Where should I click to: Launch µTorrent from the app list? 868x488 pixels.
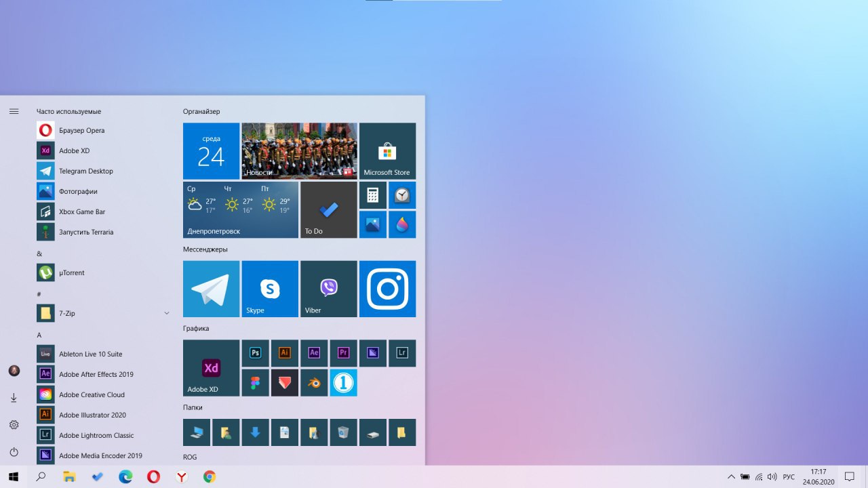(103, 272)
